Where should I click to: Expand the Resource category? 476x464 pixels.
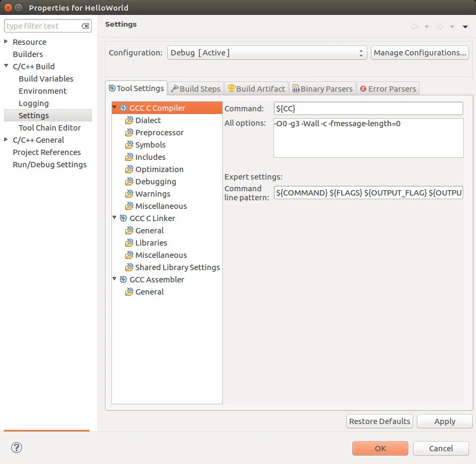[x=6, y=42]
